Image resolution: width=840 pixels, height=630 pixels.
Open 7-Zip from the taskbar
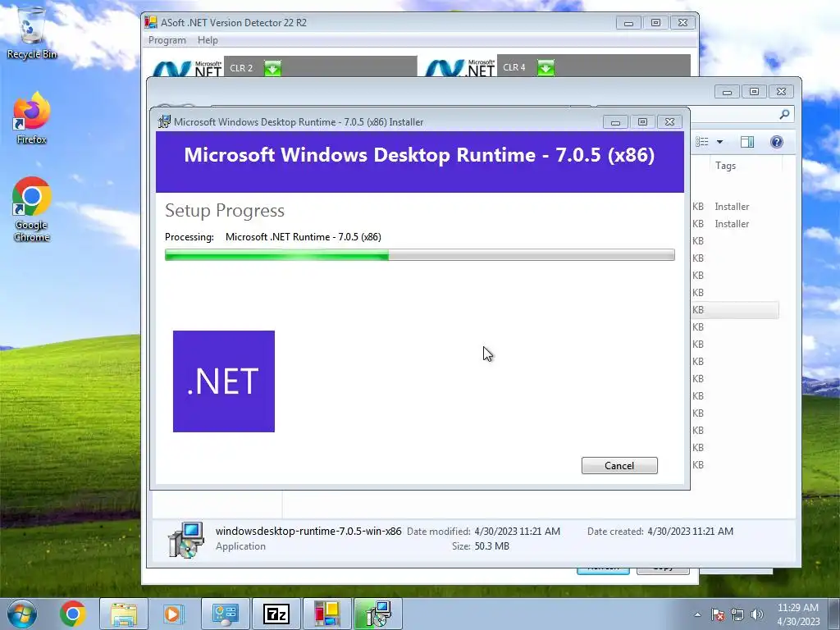coord(276,614)
